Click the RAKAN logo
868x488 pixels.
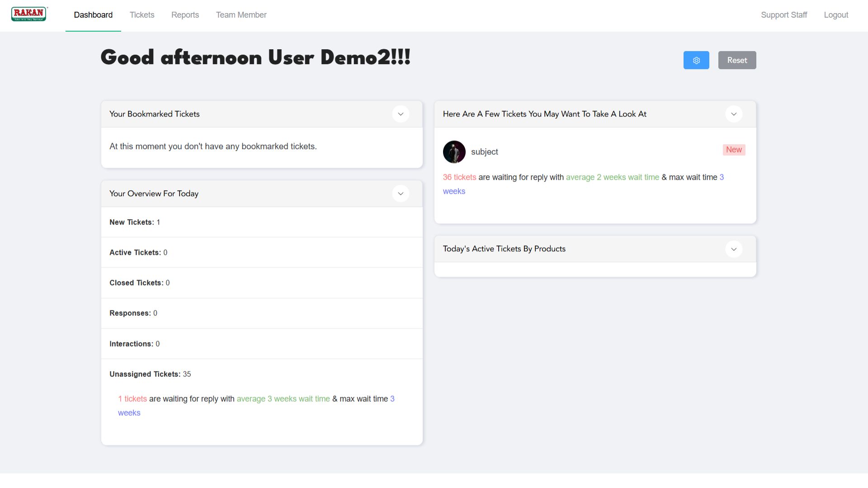point(29,14)
